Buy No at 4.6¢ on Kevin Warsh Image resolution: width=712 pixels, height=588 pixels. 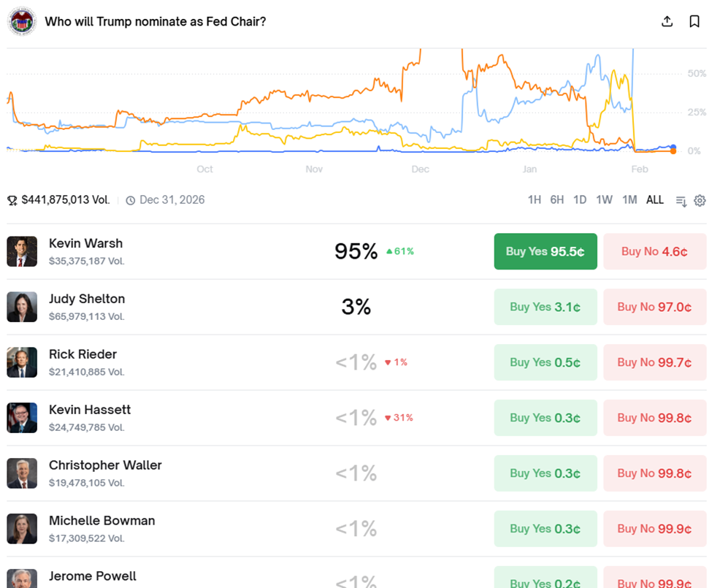654,251
